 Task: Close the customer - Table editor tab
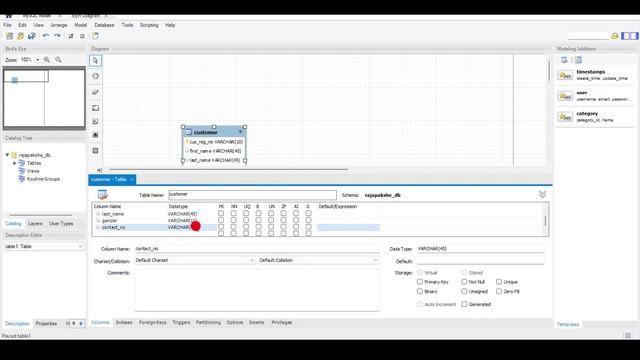click(x=131, y=180)
